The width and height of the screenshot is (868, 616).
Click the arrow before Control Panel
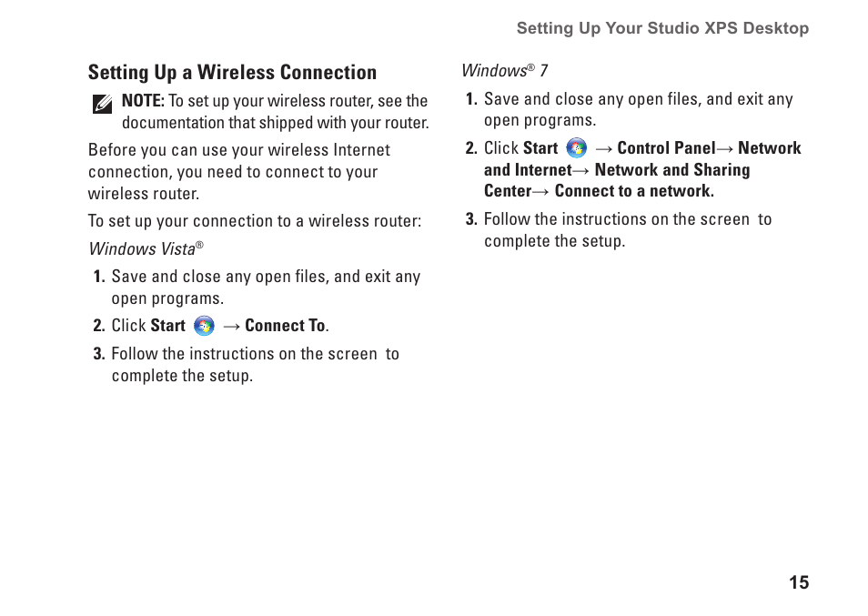tap(604, 149)
